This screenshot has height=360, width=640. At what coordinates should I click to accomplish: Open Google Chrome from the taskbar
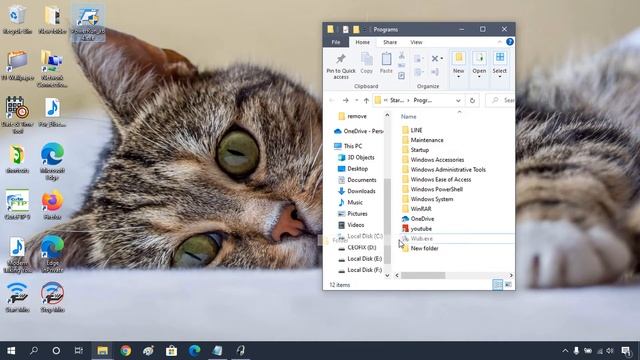coord(126,351)
